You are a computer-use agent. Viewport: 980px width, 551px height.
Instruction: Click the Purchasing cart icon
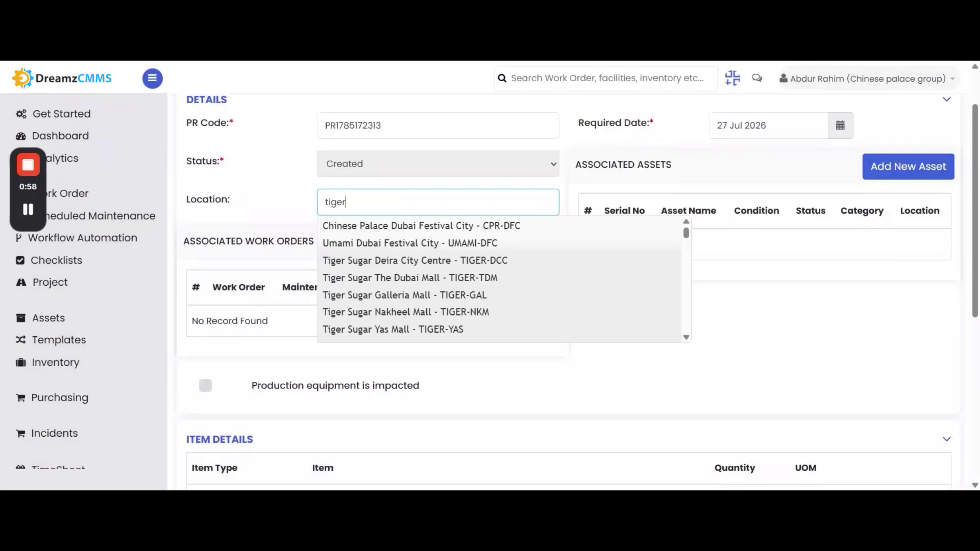tap(20, 398)
